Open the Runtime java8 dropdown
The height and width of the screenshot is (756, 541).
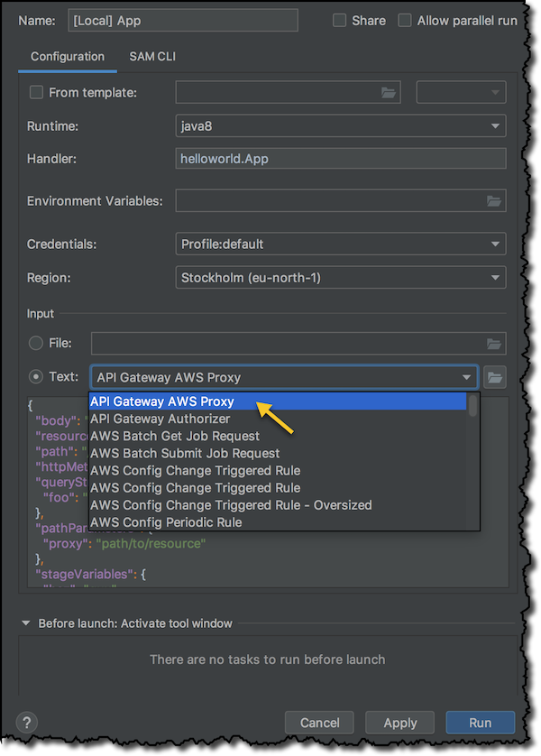tap(341, 125)
